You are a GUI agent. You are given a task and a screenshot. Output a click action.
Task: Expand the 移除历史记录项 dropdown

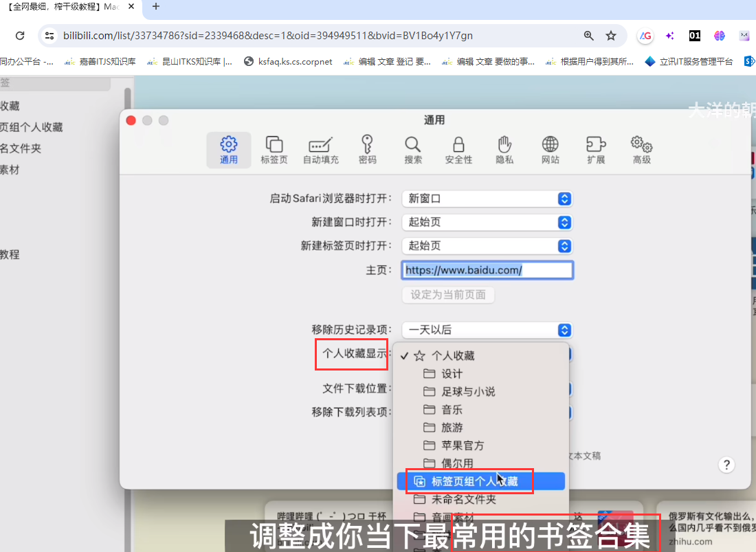pos(487,330)
